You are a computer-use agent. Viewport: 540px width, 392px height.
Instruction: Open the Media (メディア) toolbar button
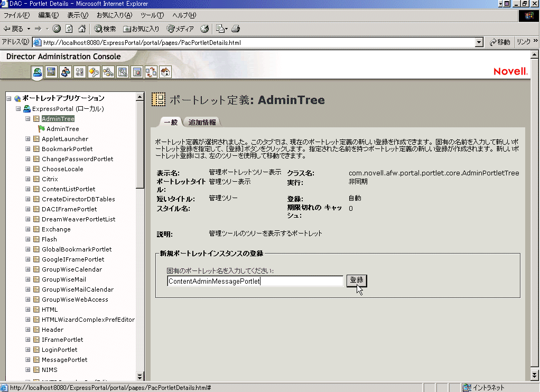point(180,29)
